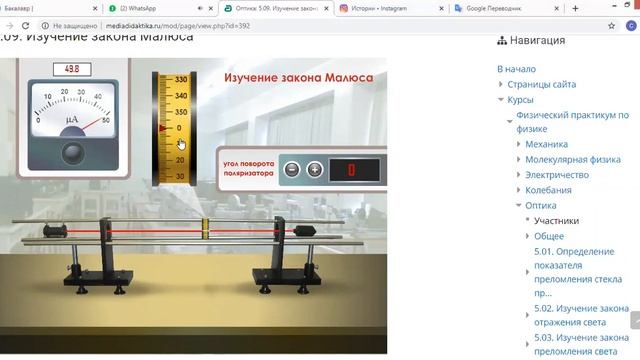Click the photodetector at right end of bench
This screenshot has width=640, height=360.
click(304, 231)
